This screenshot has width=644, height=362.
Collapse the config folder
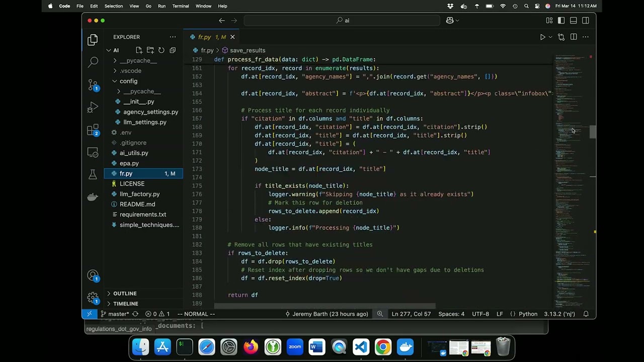[x=115, y=81]
